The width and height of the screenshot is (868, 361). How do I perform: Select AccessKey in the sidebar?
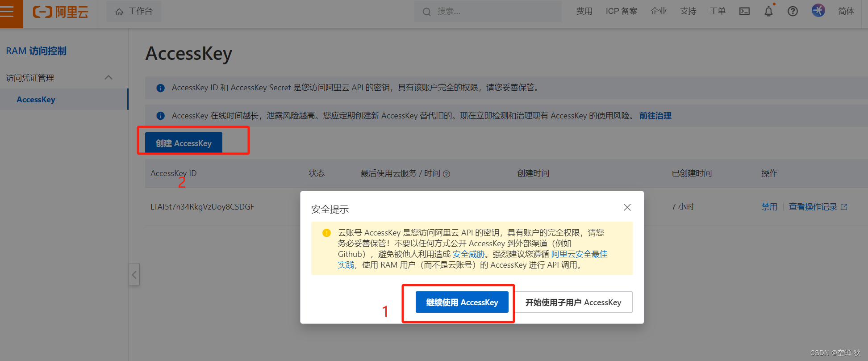[64, 99]
